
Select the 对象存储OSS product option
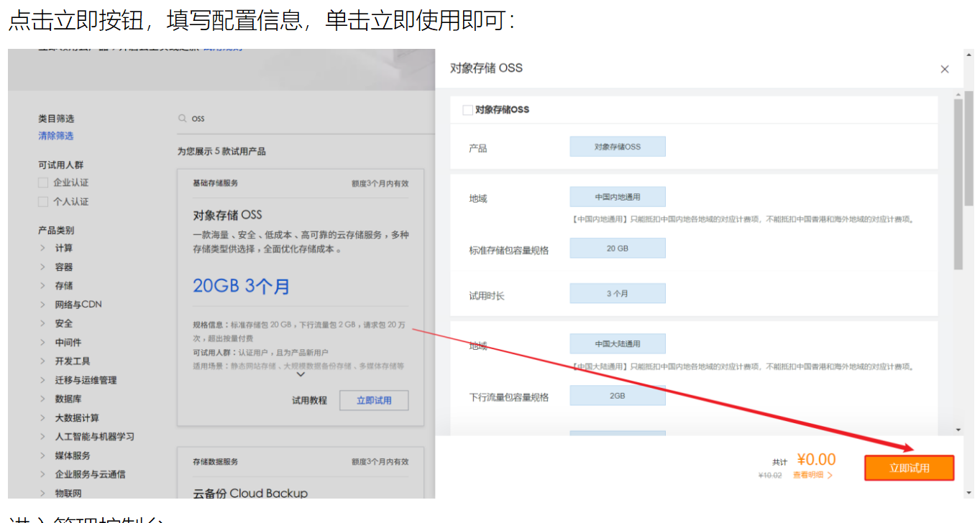[x=618, y=147]
